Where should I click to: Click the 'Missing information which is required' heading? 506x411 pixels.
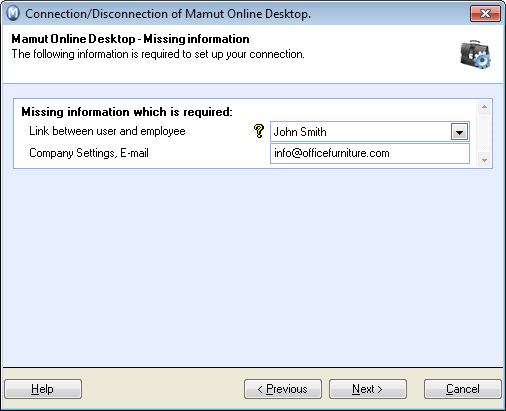(x=127, y=112)
